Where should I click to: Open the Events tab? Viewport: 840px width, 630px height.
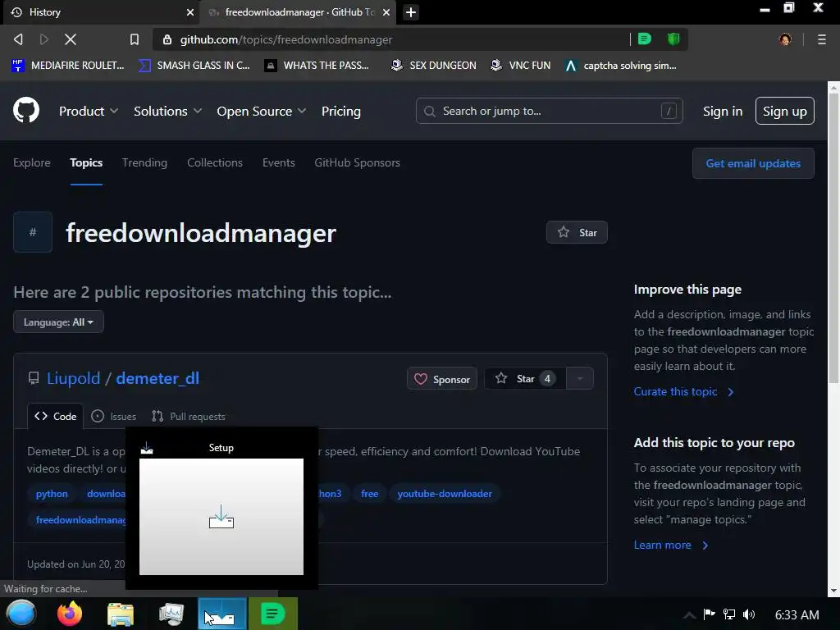click(x=279, y=162)
